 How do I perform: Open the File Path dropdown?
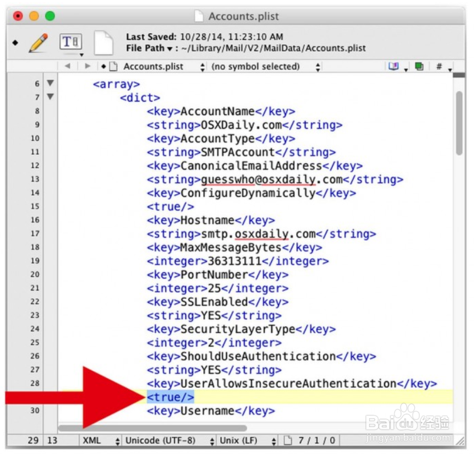tap(148, 48)
